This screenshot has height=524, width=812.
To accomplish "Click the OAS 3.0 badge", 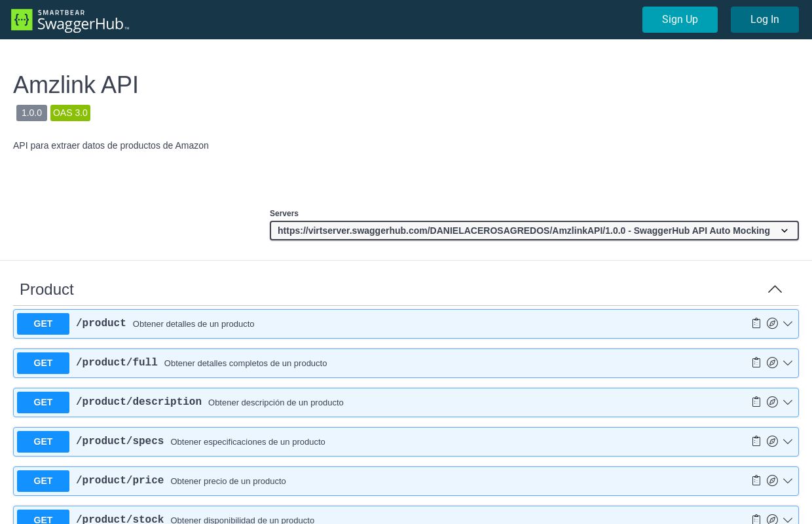I will tap(70, 113).
